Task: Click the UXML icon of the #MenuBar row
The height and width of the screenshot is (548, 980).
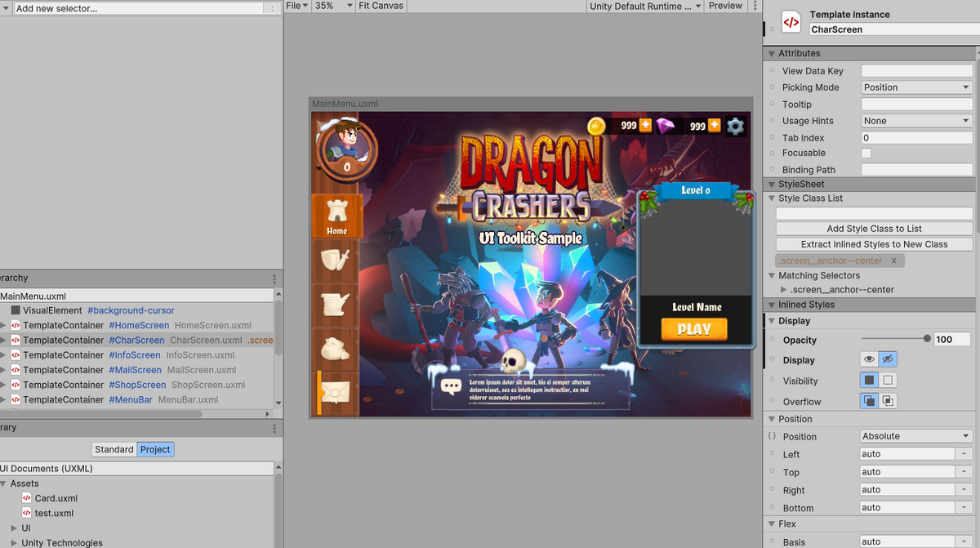Action: [16, 399]
